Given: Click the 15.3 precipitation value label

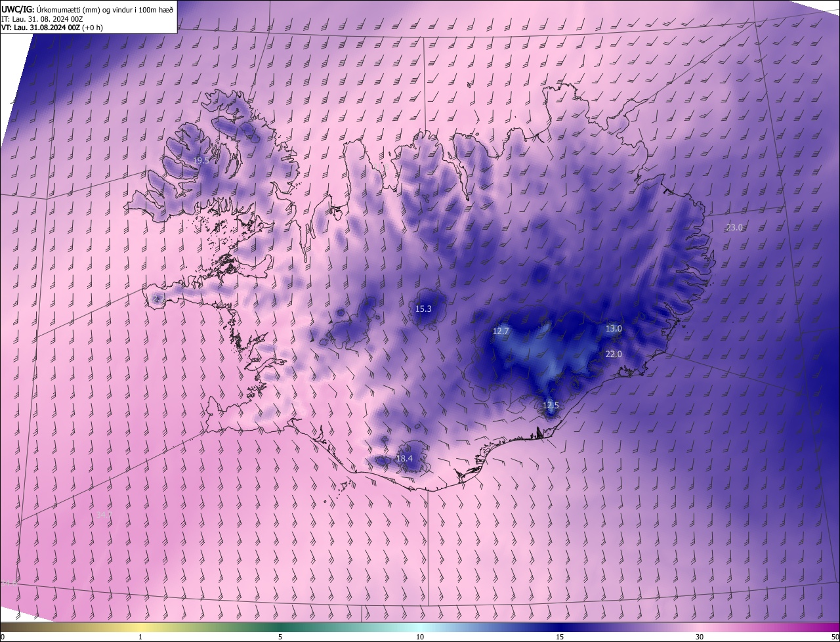Looking at the screenshot, I should click(x=423, y=309).
